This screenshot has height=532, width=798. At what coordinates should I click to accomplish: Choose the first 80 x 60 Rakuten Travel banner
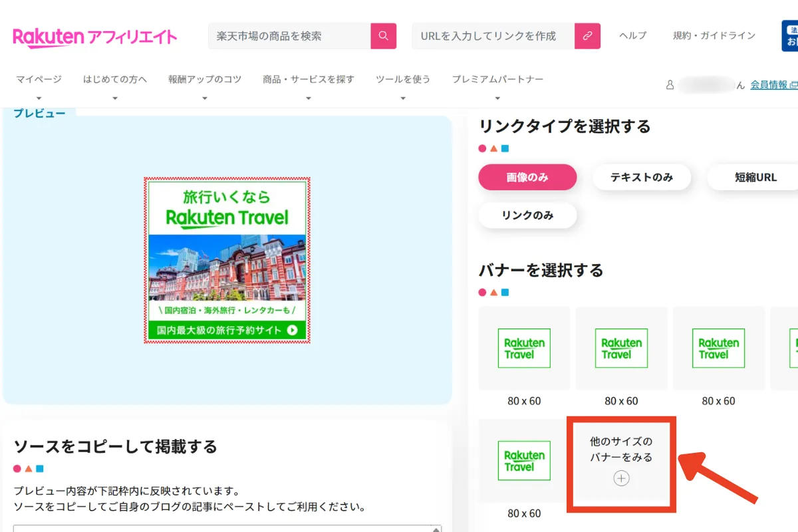(x=524, y=348)
